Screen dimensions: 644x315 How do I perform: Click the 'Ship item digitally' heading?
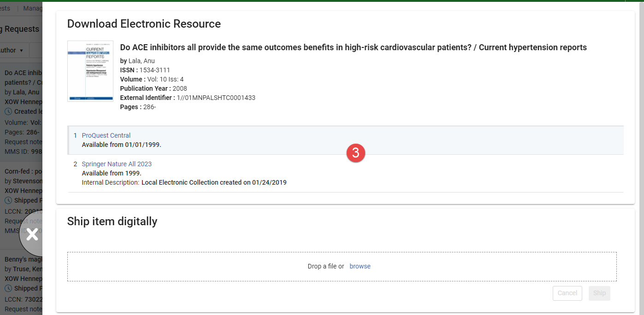click(112, 222)
